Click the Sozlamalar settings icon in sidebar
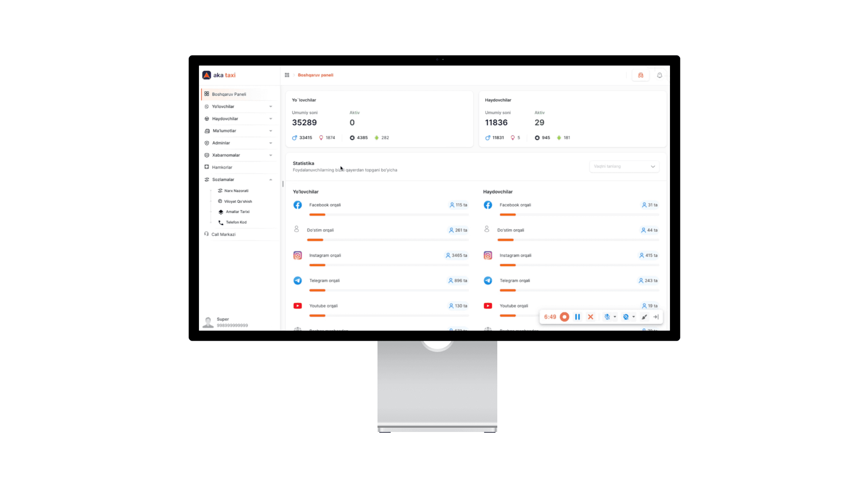Screen dimensions: 868x488 [205, 179]
